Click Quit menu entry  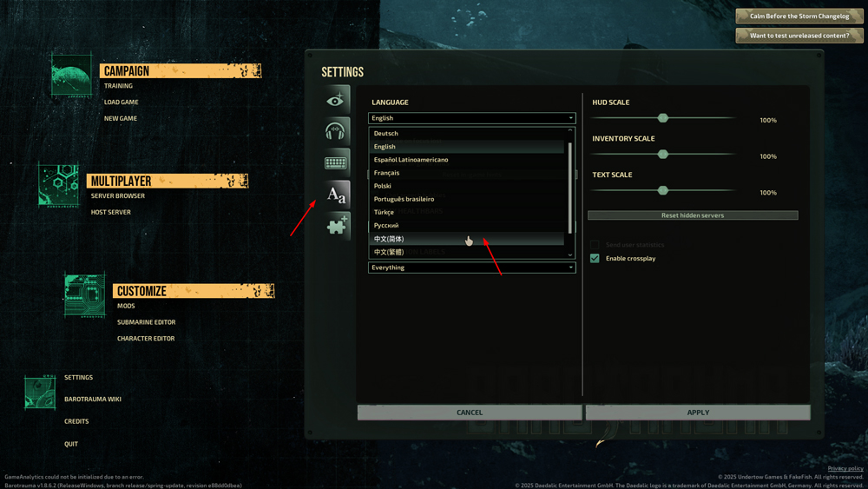[71, 444]
